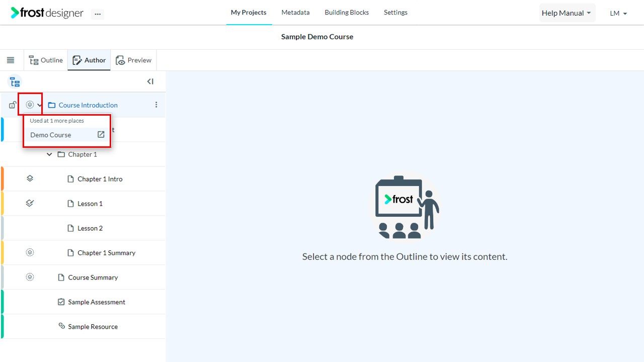Viewport: 644px width, 362px height.
Task: Click the Frost Designer logo
Action: (47, 13)
